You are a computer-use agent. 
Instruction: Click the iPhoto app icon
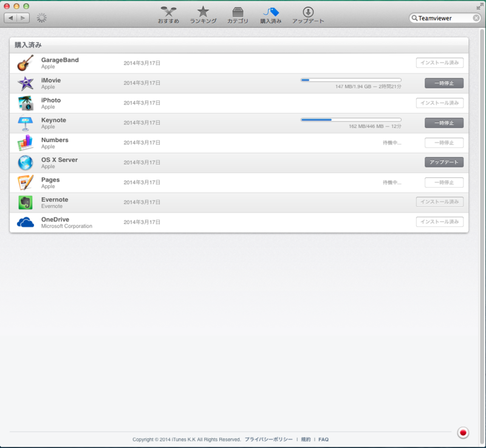(x=26, y=103)
